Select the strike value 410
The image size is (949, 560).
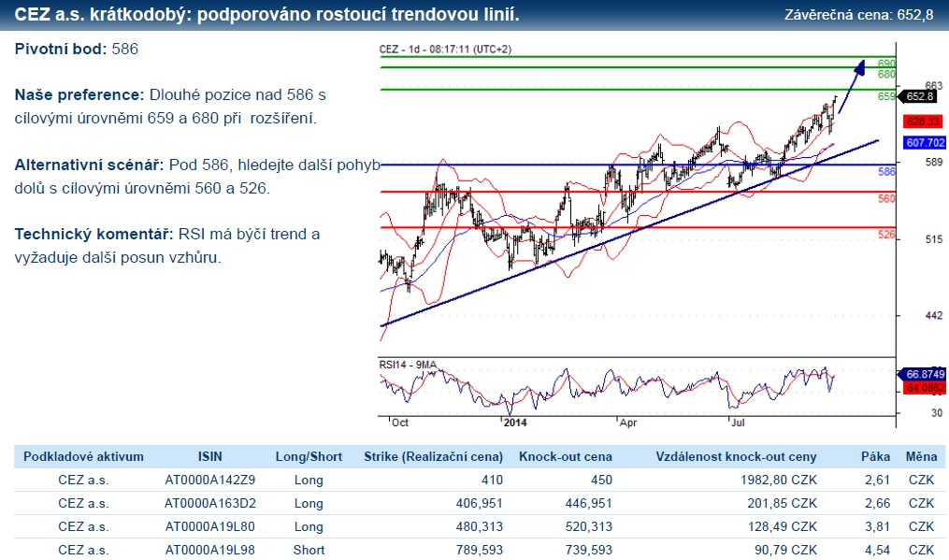492,481
